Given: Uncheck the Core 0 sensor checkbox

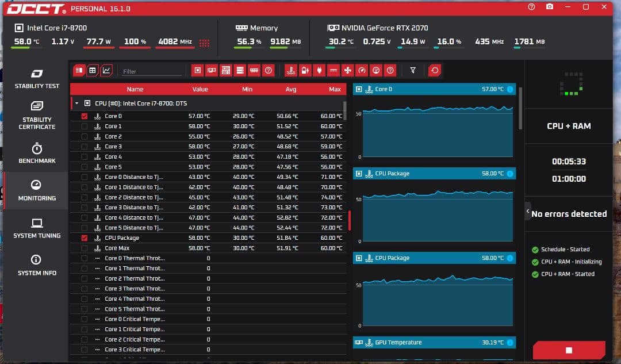Looking at the screenshot, I should 85,116.
